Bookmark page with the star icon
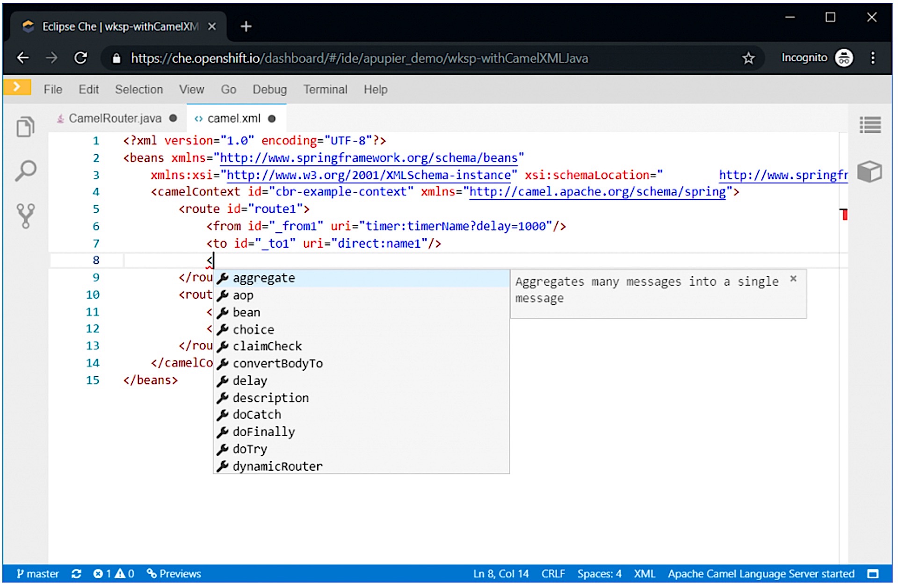 coord(748,58)
